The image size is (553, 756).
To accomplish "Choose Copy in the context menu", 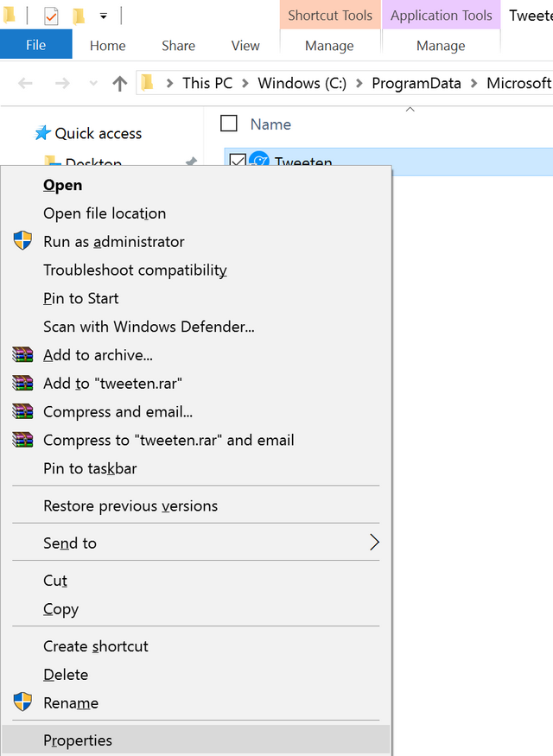I will pos(196,609).
